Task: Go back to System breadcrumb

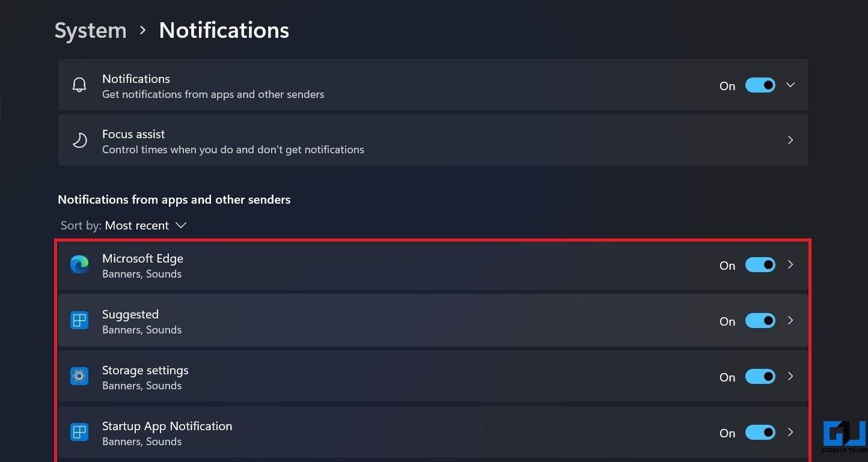Action: tap(91, 31)
